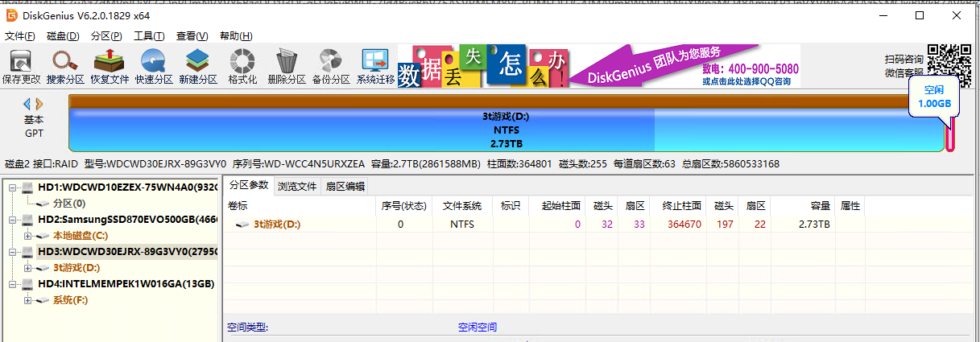980x342 pixels.
Task: Click the 2.73TB capacity cell
Action: pos(814,225)
